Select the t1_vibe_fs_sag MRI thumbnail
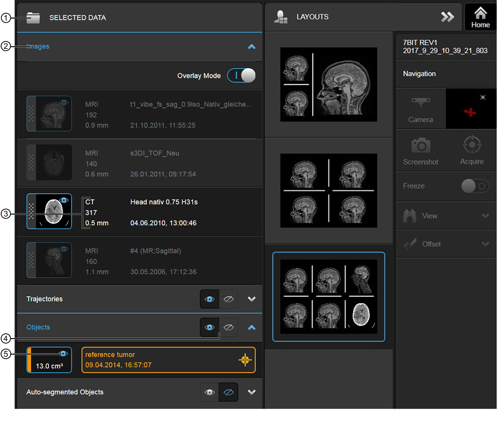Screen dimensions: 504x437 click(49, 114)
